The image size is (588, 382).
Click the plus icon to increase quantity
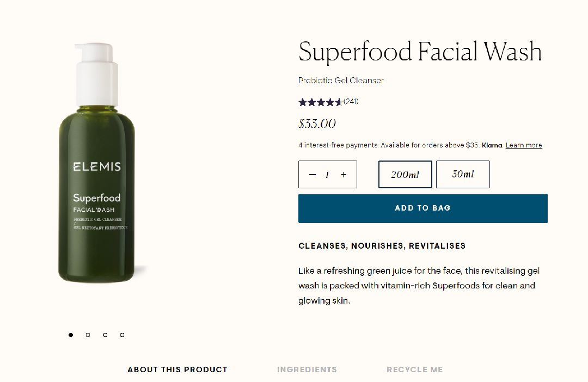click(x=344, y=175)
